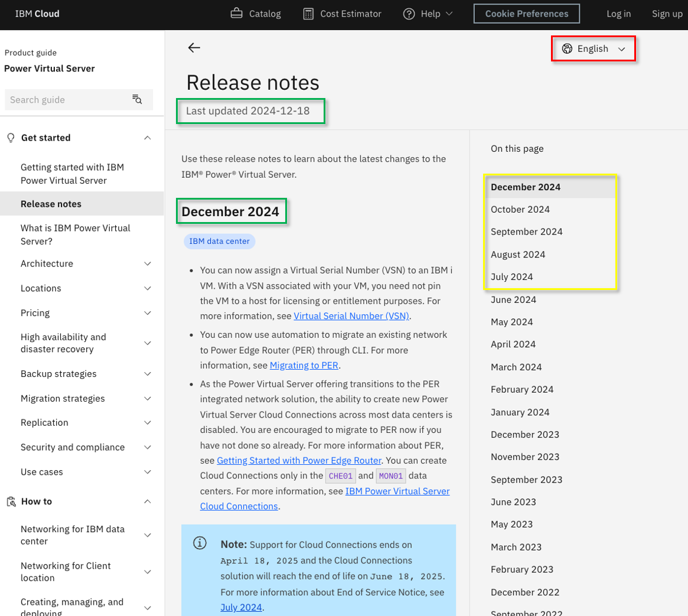Jump to December 2024 on this page
Screen dimensions: 688x616
pos(526,187)
